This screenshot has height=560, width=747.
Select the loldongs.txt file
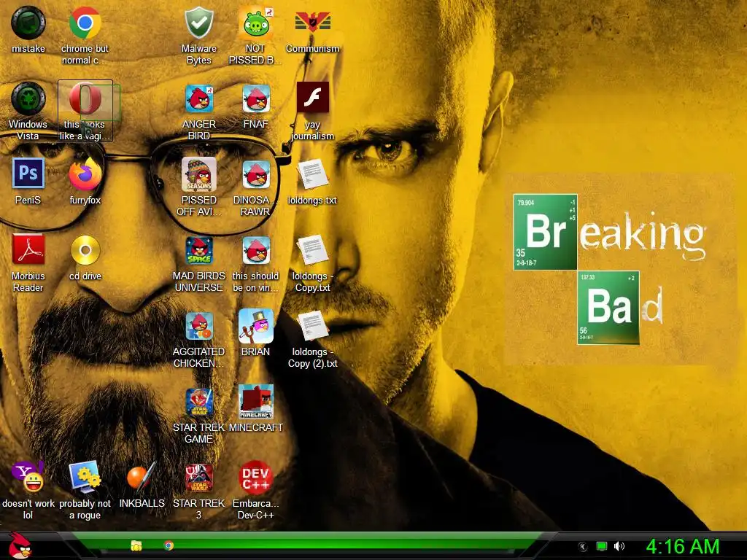(312, 174)
